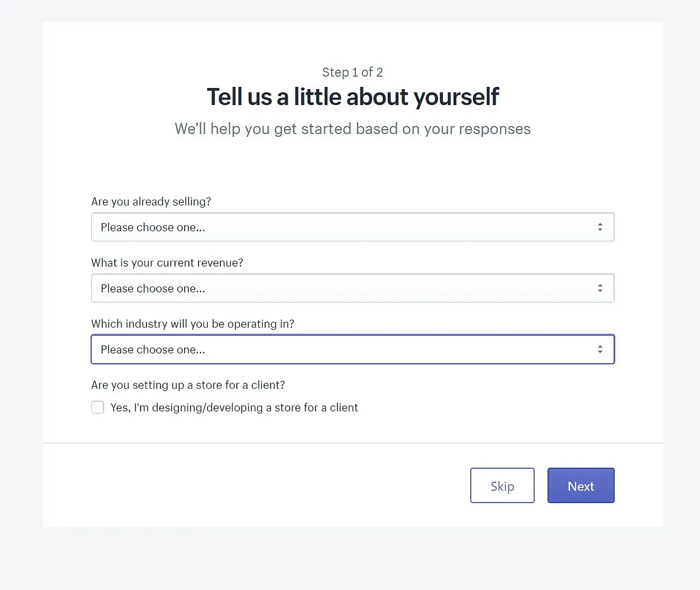This screenshot has height=590, width=700.
Task: Open the 'Are you already selling?' dropdown
Action: pyautogui.click(x=352, y=227)
